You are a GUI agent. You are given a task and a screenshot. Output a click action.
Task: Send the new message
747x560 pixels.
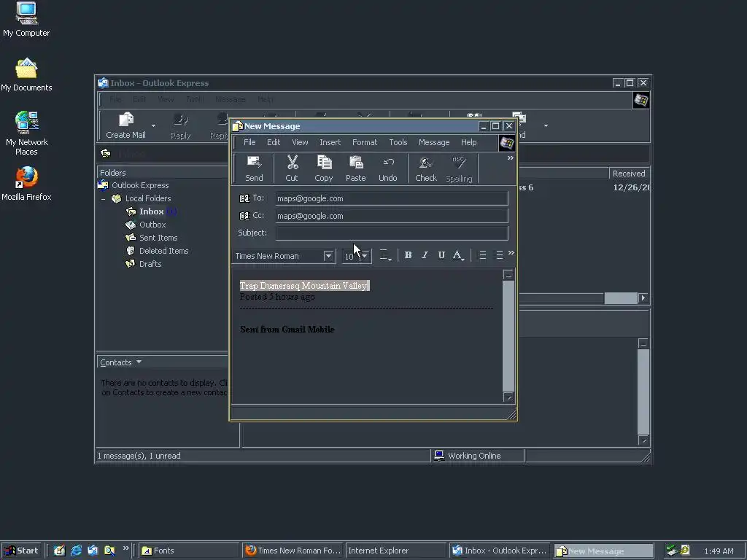coord(254,168)
